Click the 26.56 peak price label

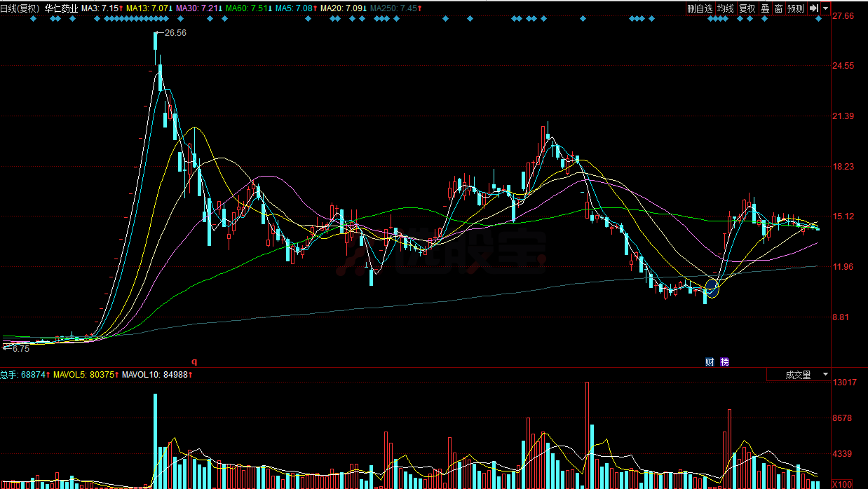point(175,33)
